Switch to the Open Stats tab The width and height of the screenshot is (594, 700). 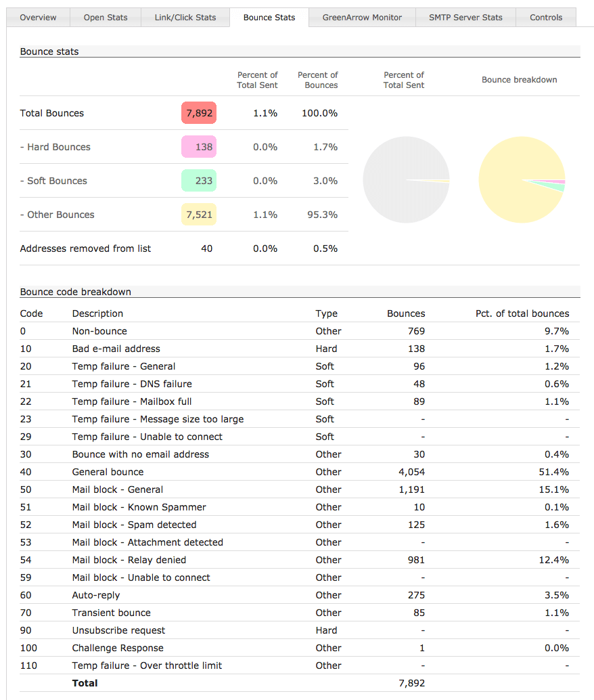click(x=106, y=18)
